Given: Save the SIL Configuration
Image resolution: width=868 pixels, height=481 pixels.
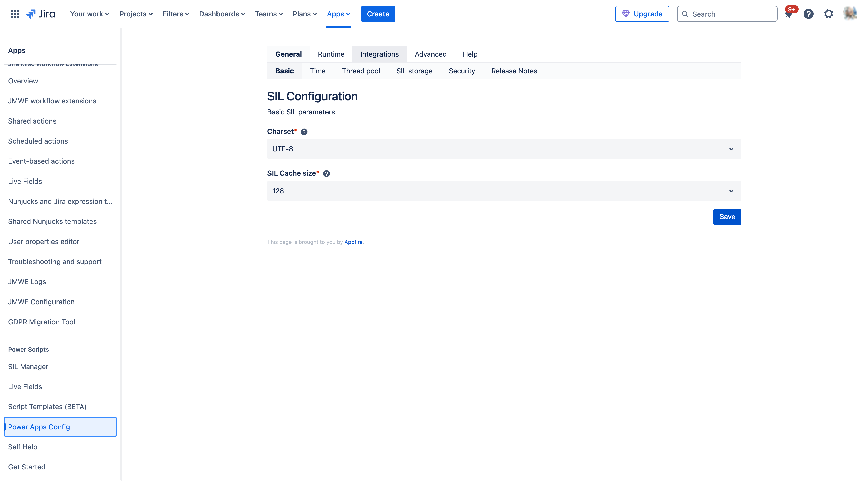Looking at the screenshot, I should [x=727, y=217].
